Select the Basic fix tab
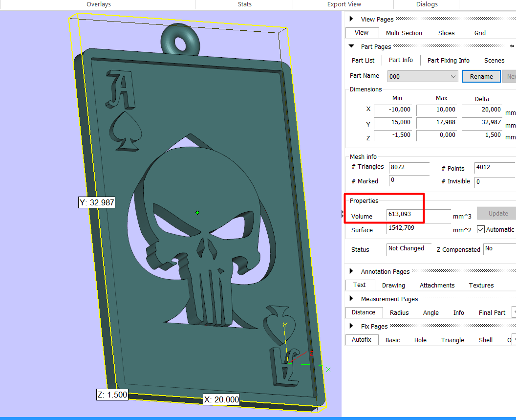The width and height of the screenshot is (516, 420). tap(392, 340)
